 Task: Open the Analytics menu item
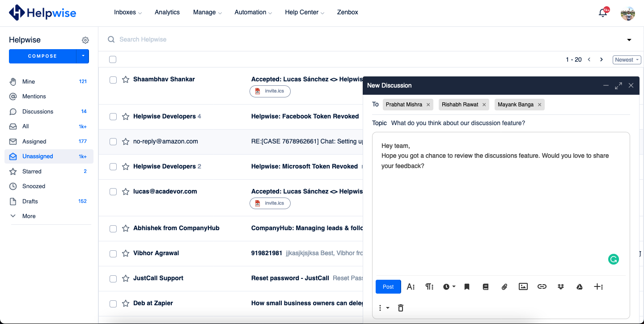[x=167, y=12]
